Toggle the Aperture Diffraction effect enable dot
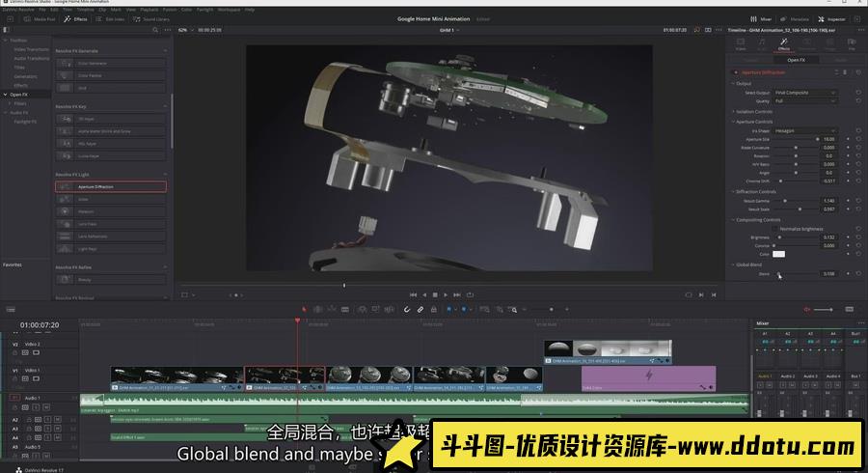868x473 pixels. pyautogui.click(x=735, y=72)
